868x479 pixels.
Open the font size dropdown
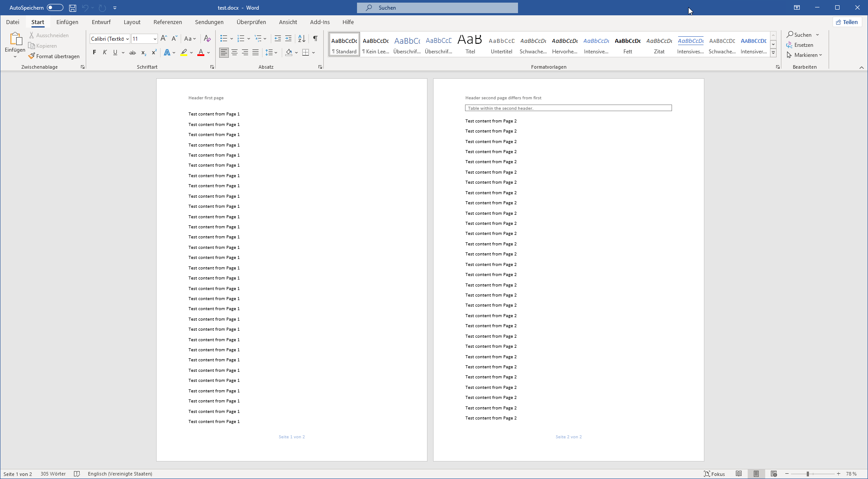[154, 39]
